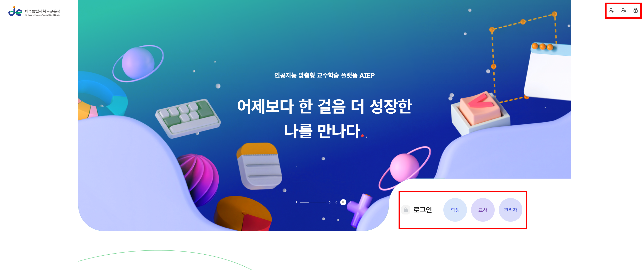The width and height of the screenshot is (644, 270).
Task: Click the 제주특별자치도교육청 title text
Action: coord(42,11)
